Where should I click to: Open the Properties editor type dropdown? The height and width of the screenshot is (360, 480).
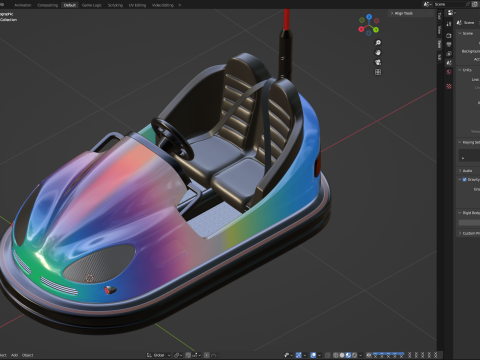[452, 13]
